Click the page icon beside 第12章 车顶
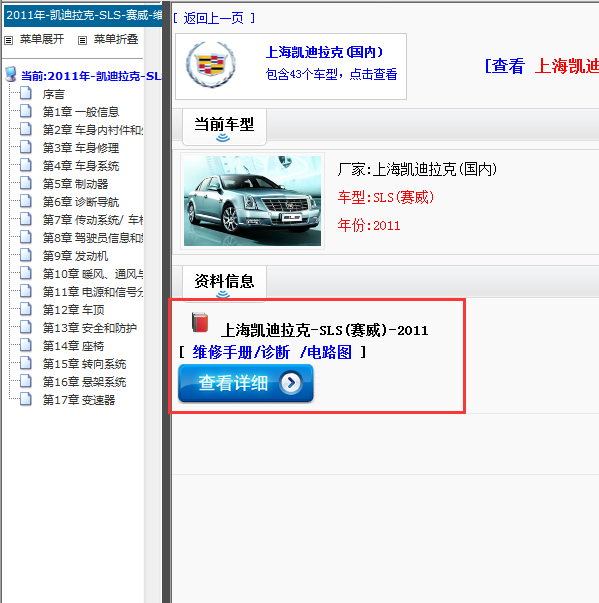This screenshot has height=603, width=599. (26, 309)
